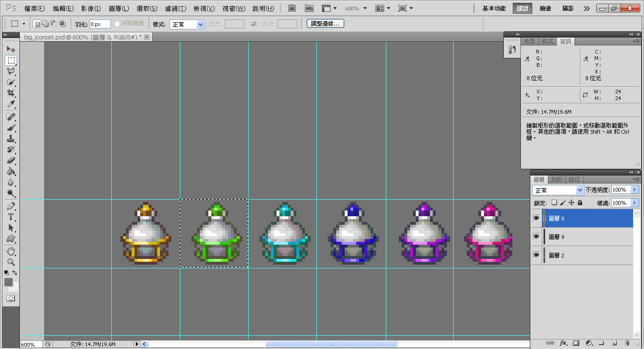Open the layer blend mode dropdown
This screenshot has height=349, width=644.
558,190
